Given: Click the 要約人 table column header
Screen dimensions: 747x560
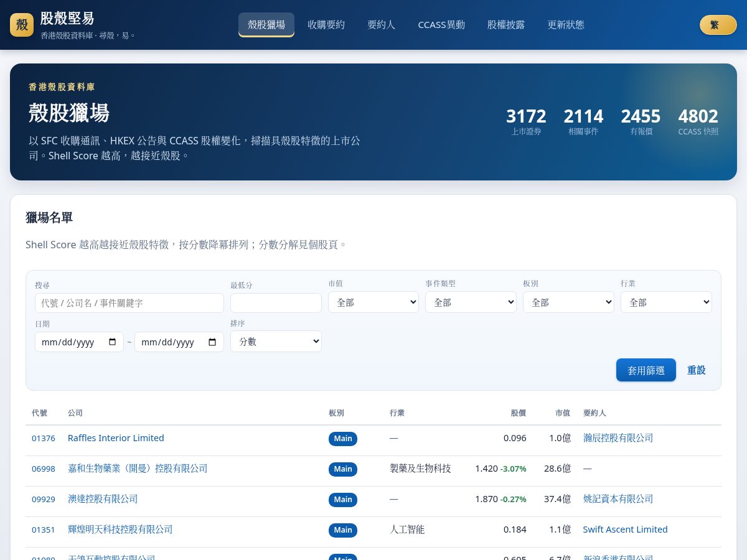Looking at the screenshot, I should click(x=594, y=413).
